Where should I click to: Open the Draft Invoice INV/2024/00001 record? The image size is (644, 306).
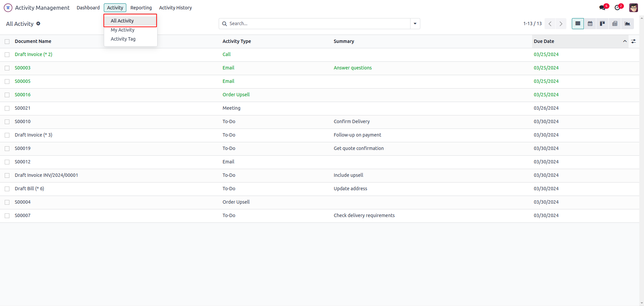point(46,175)
